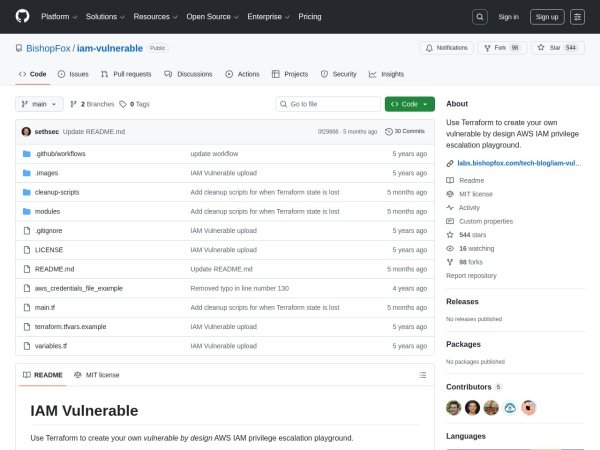Screen dimensions: 600x450
Task: Click the Star icon button
Action: [x=541, y=47]
